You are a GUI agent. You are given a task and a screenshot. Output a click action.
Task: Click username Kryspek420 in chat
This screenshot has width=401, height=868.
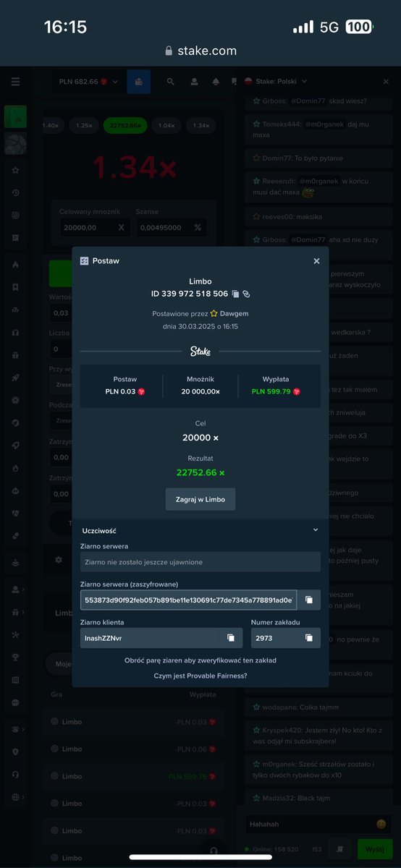[x=283, y=729]
